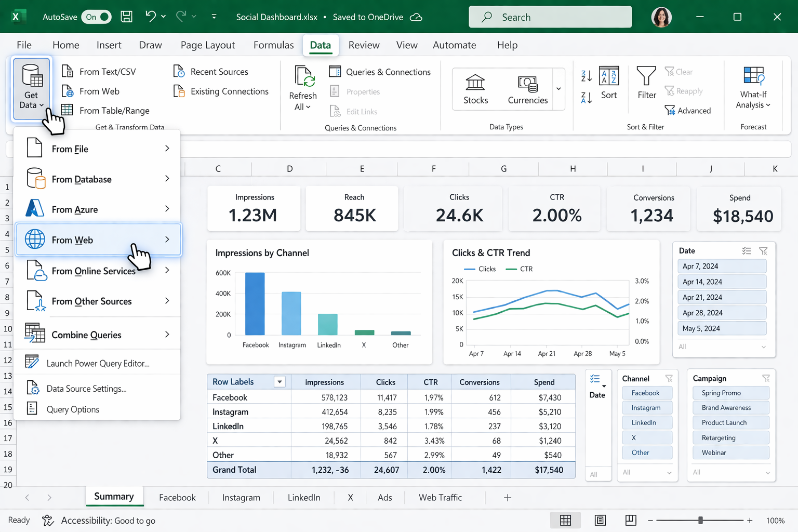The image size is (798, 532).
Task: Toggle Retargeting campaign slicer item
Action: pos(731,438)
